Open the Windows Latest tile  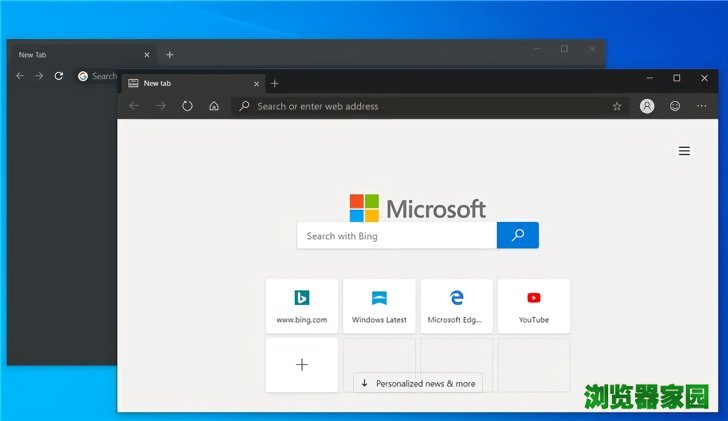coord(379,306)
